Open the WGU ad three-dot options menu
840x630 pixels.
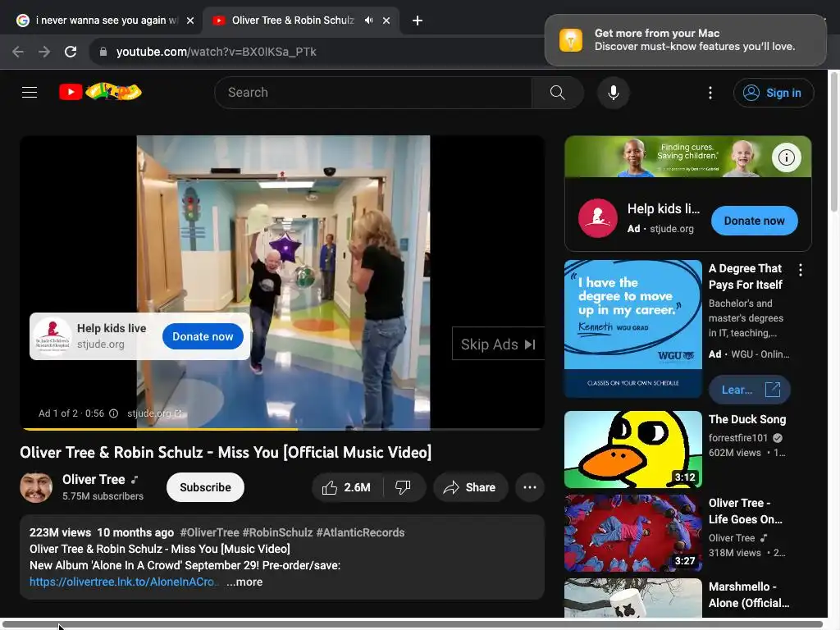(801, 270)
